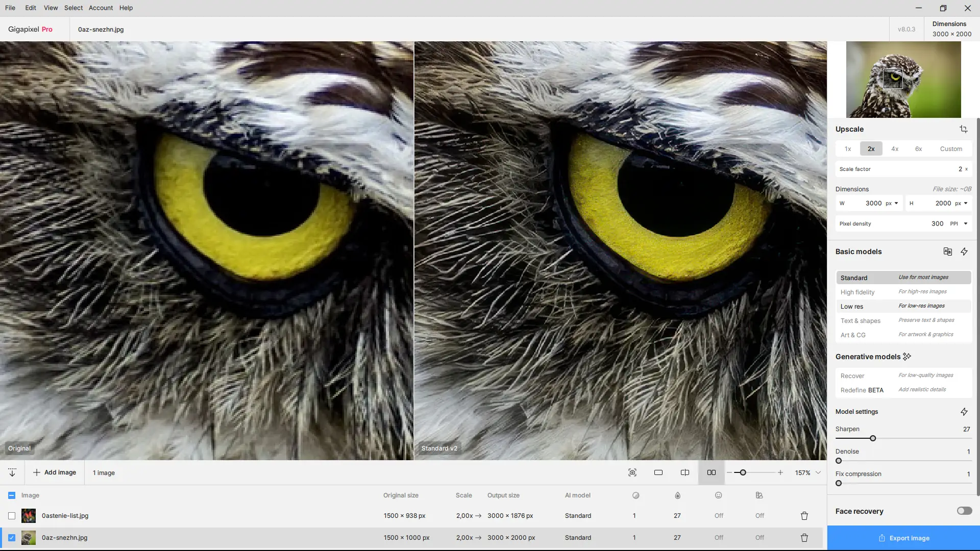Check the 0astenie-list.jpg checkbox
This screenshot has height=551, width=980.
point(12,516)
